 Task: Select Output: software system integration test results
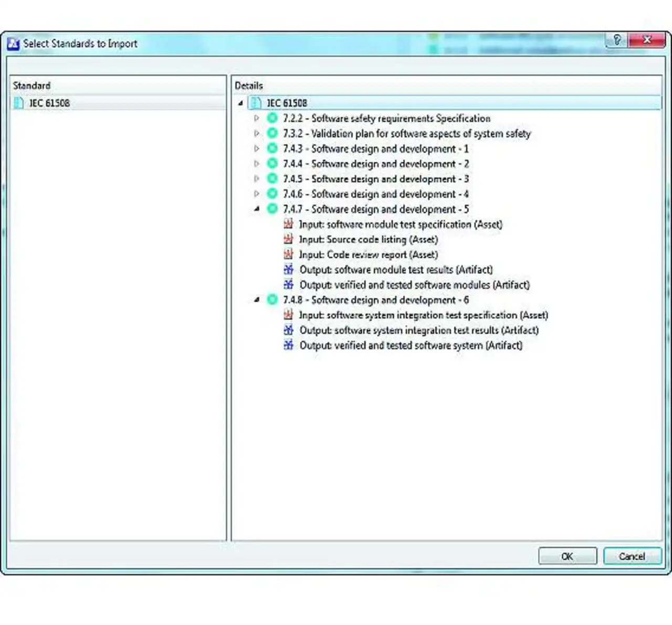[418, 330]
